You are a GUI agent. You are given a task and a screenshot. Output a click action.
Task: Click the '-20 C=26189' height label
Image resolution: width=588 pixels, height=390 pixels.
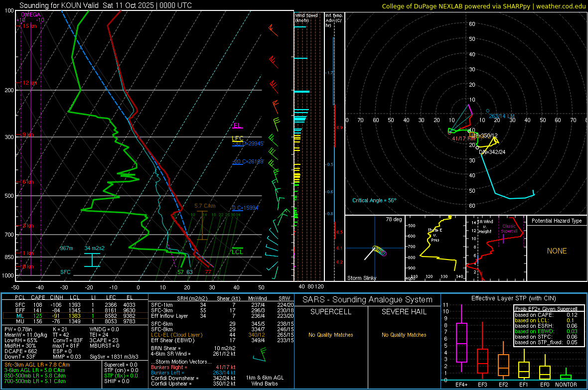(x=248, y=161)
